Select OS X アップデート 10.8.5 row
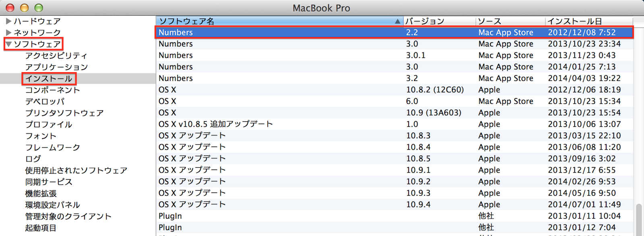Viewport: 644px width, 236px height. (394, 159)
